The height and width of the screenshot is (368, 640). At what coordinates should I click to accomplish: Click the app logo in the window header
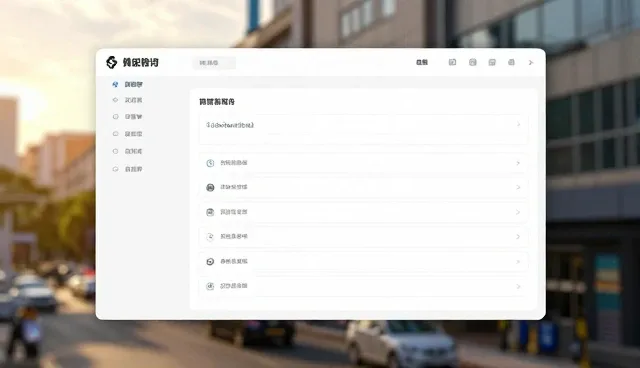[x=111, y=62]
